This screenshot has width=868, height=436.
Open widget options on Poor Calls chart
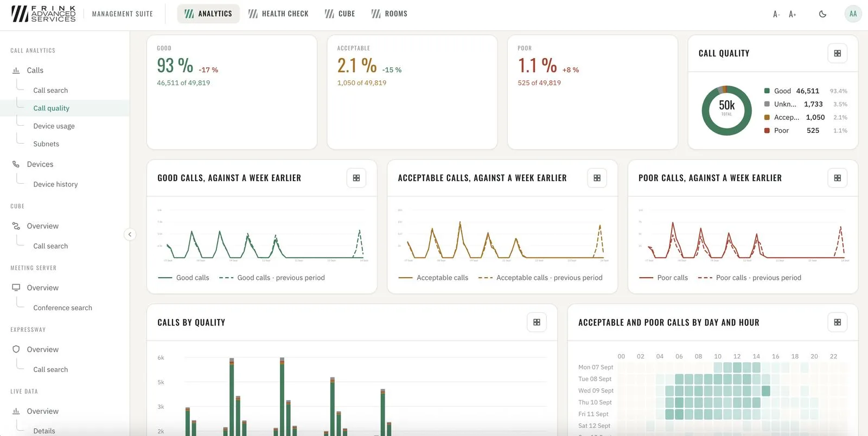pos(837,178)
